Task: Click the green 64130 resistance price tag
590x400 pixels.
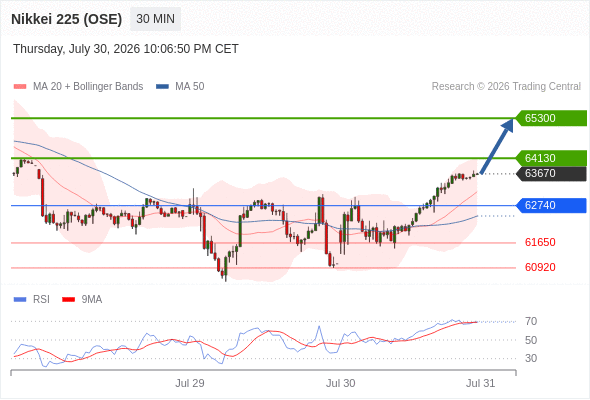Action: tap(551, 158)
